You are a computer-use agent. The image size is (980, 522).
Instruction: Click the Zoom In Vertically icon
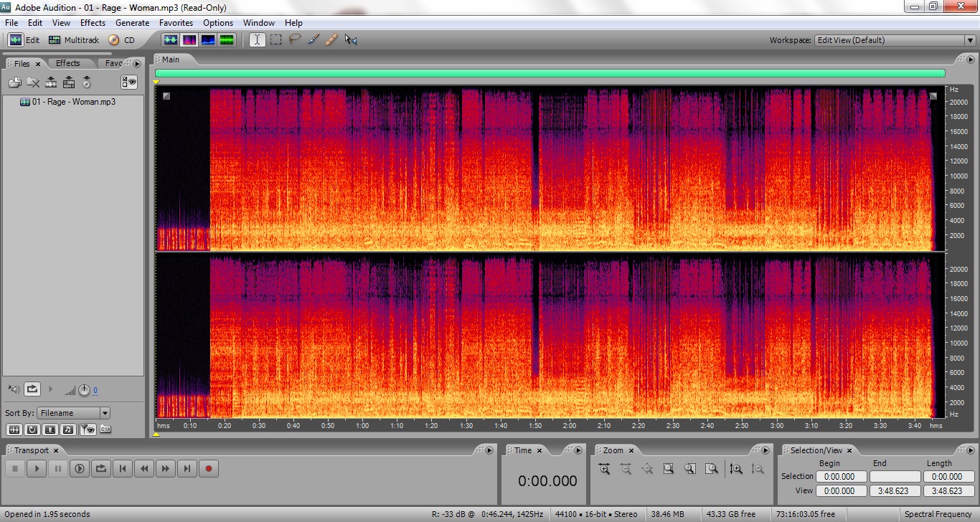736,468
